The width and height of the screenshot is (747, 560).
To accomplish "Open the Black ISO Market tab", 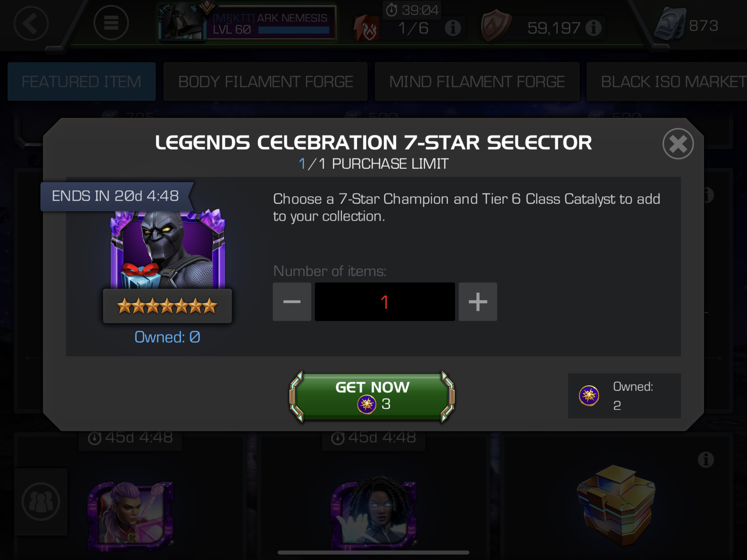I will click(667, 81).
